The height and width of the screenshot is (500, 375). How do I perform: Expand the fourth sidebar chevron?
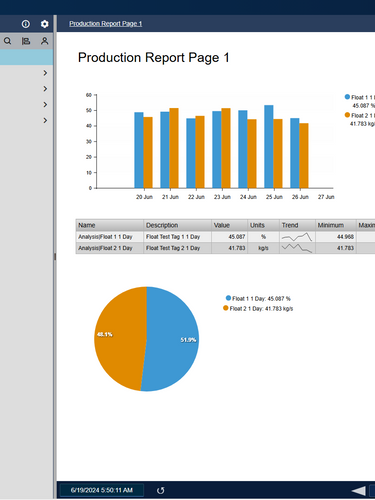click(45, 120)
